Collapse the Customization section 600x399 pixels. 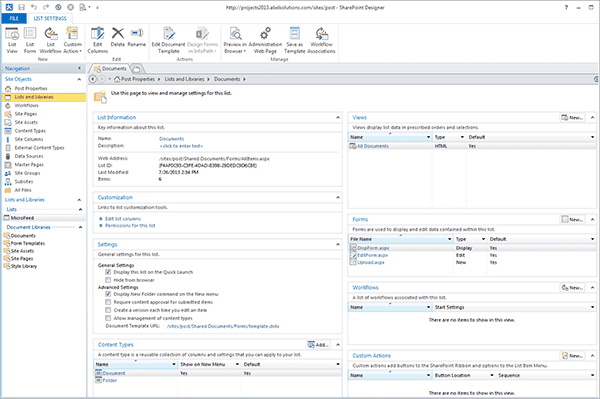[x=338, y=197]
